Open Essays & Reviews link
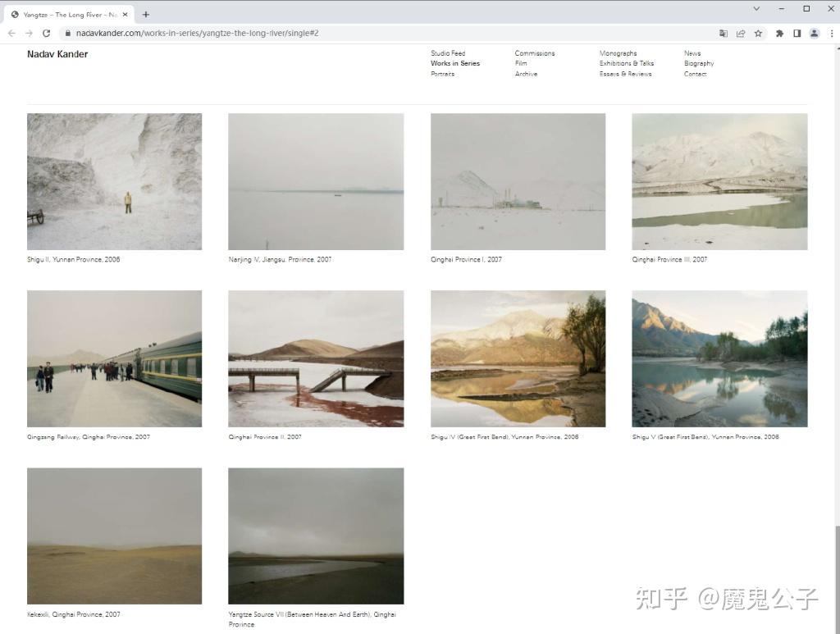Screen dimensions: 840x634 pyautogui.click(x=626, y=74)
